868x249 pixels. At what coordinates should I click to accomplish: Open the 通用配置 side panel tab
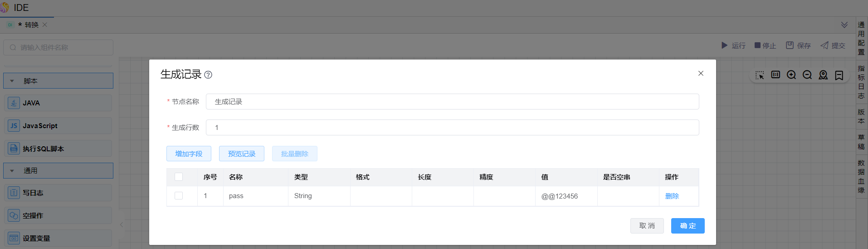tap(861, 38)
